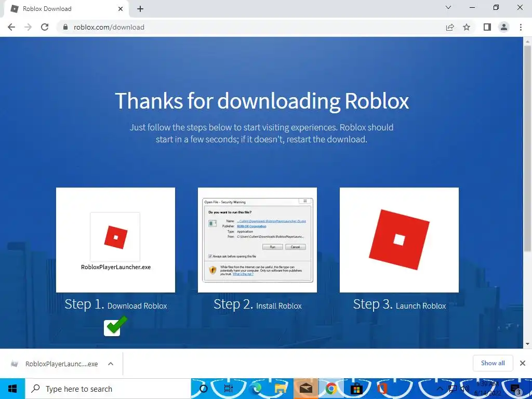Click the volume speaker icon in the tray
532x399 pixels.
(465, 389)
